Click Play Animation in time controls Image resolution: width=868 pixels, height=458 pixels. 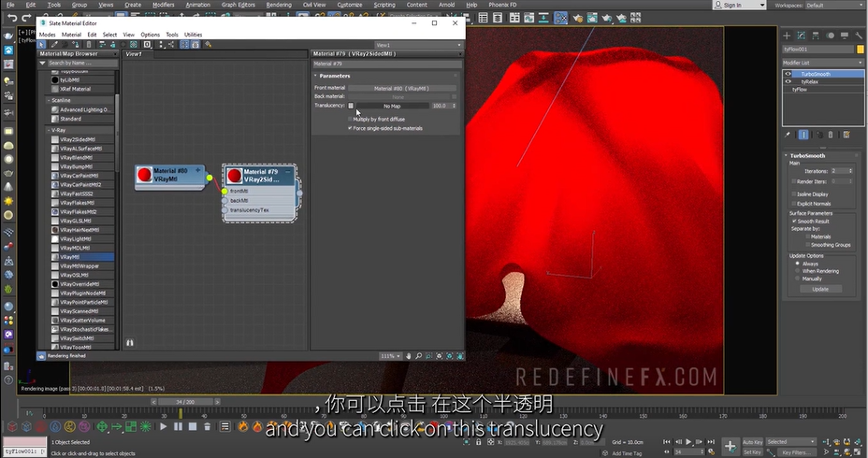point(688,442)
